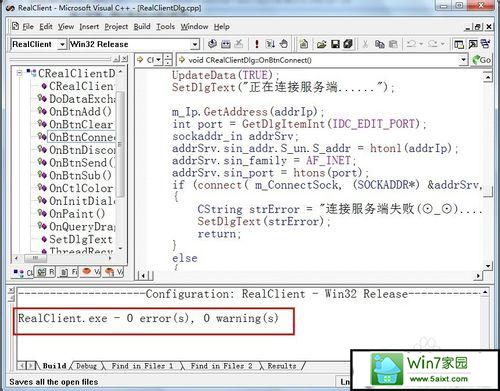The width and height of the screenshot is (500, 391).
Task: Toggle the Workspace window icon
Action: click(459, 44)
